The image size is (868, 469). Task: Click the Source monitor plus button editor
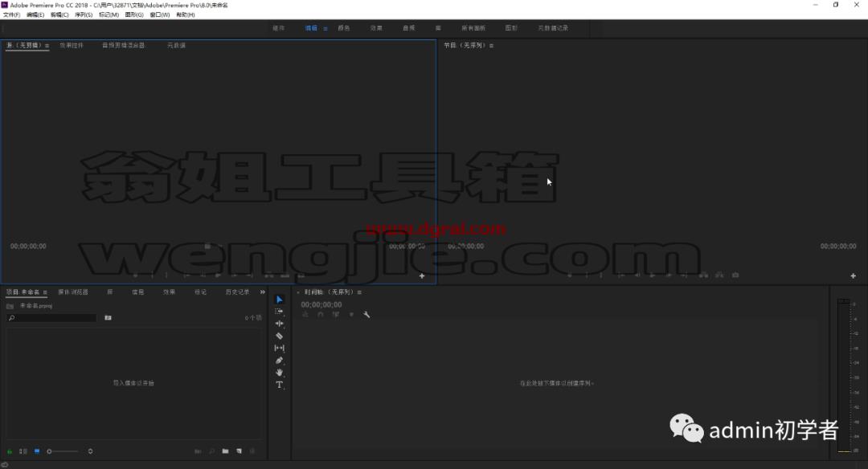pyautogui.click(x=422, y=275)
